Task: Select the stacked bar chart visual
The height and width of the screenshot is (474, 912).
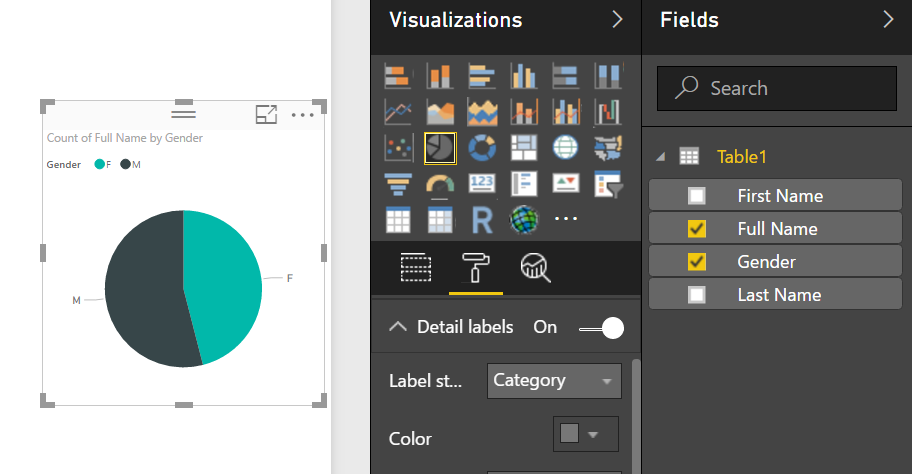Action: [398, 76]
